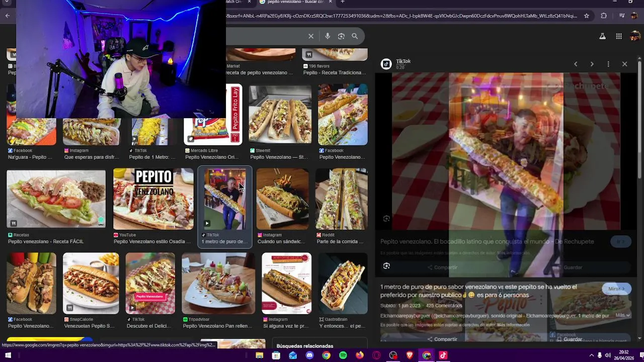Open Brave browser from the taskbar
644x362 pixels.
point(410,355)
